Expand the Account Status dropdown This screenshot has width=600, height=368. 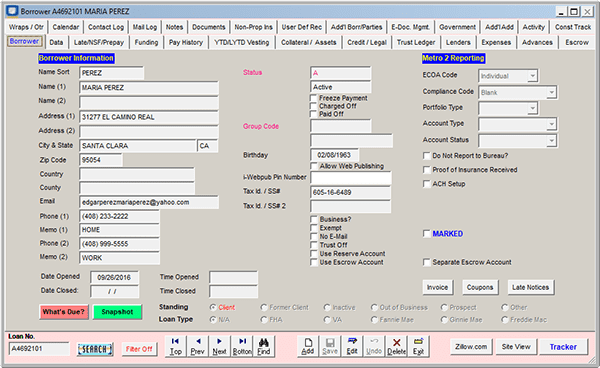(x=551, y=140)
